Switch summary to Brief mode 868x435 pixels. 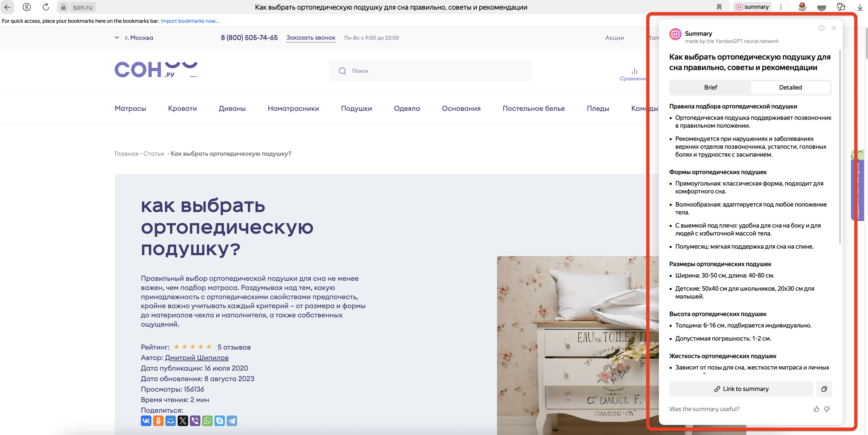(710, 88)
